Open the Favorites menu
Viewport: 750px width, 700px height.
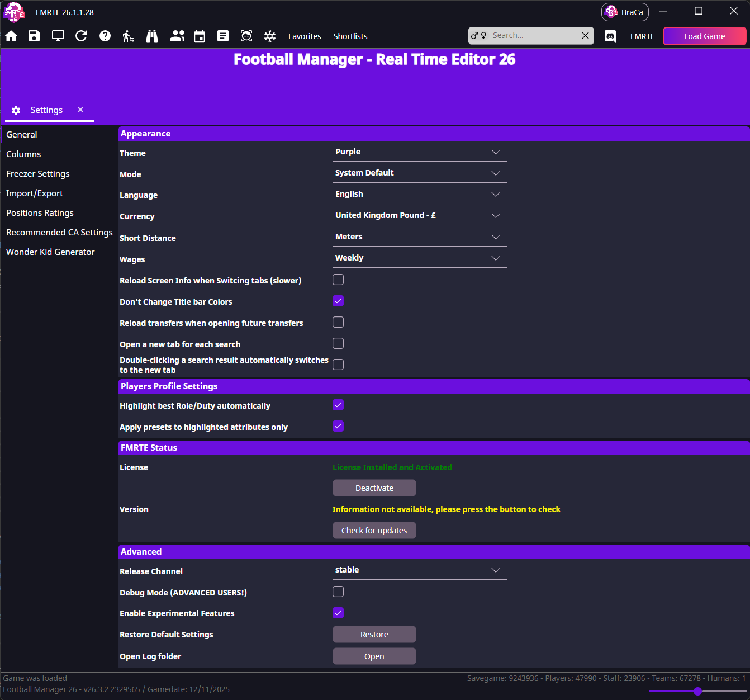pos(305,36)
